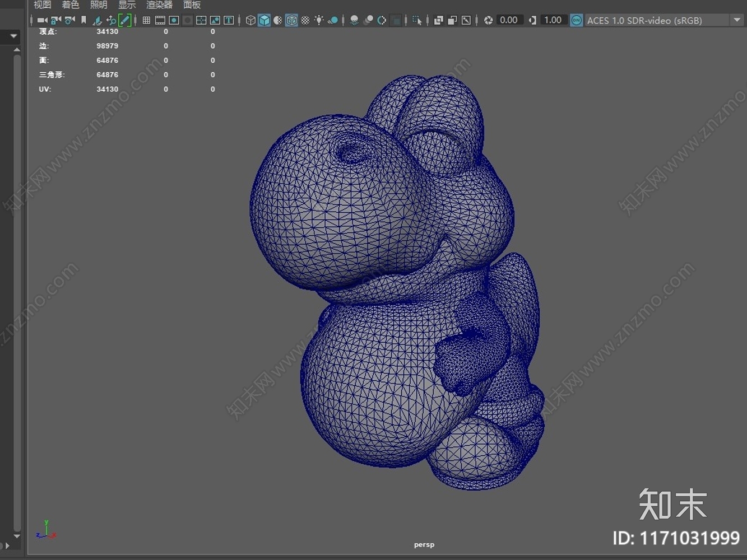This screenshot has height=560, width=747.
Task: Click the XYZ axis gizmo
Action: click(46, 529)
